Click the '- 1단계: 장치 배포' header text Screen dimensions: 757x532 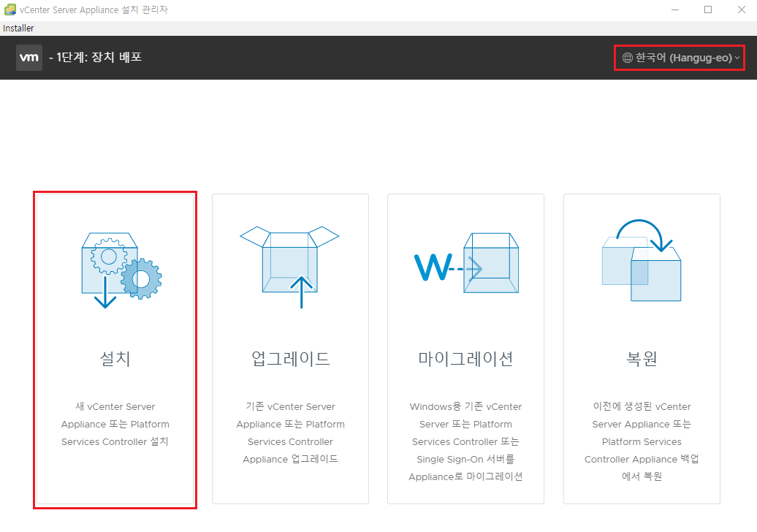pos(95,58)
